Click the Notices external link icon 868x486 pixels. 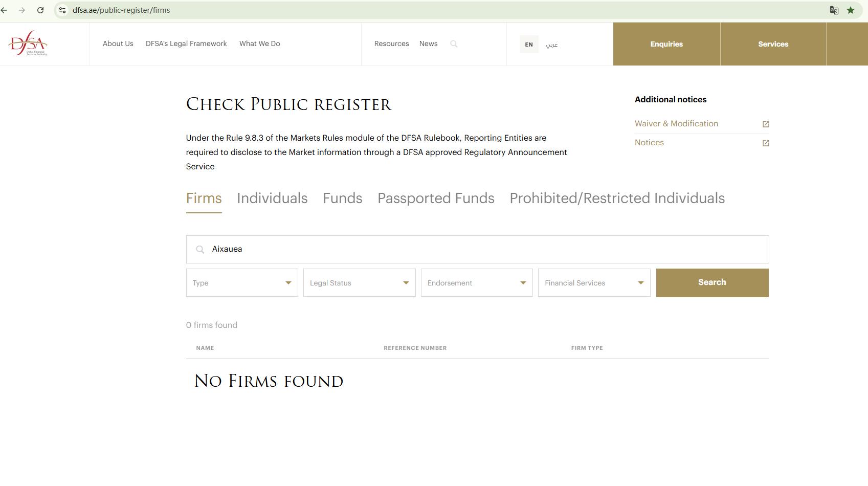(766, 143)
